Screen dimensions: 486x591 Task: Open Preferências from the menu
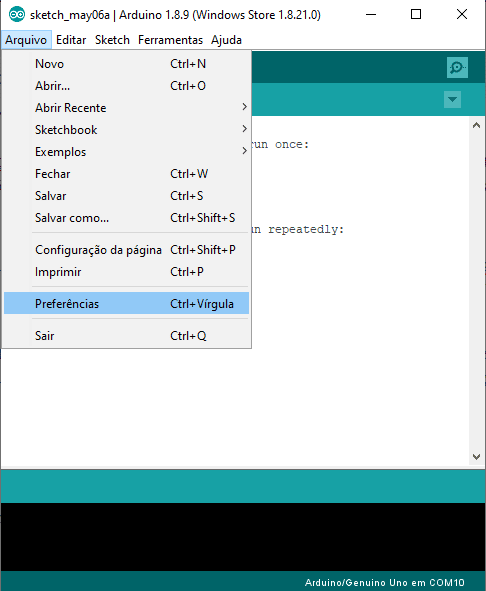[x=126, y=303]
